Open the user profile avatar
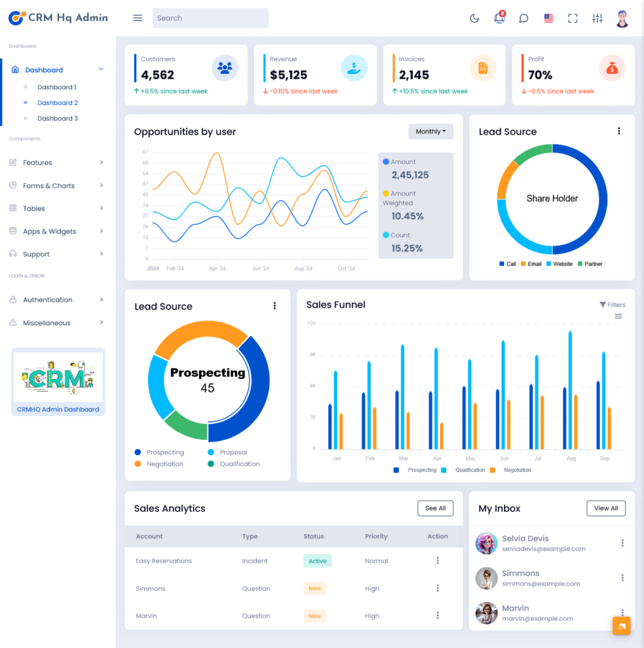 click(622, 18)
